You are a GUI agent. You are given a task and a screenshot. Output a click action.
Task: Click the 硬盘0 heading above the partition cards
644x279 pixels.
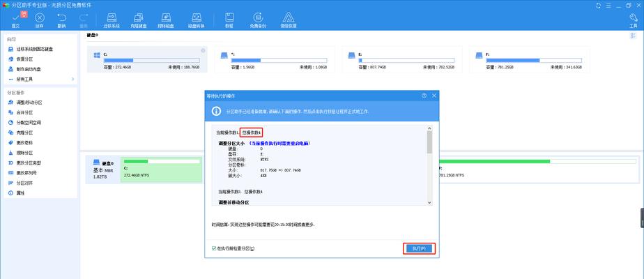[93, 36]
